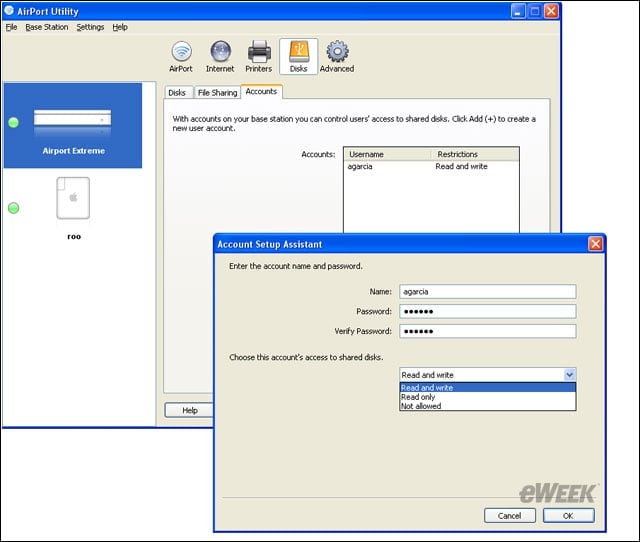Close the Account Setup Assistant dialog

[595, 244]
